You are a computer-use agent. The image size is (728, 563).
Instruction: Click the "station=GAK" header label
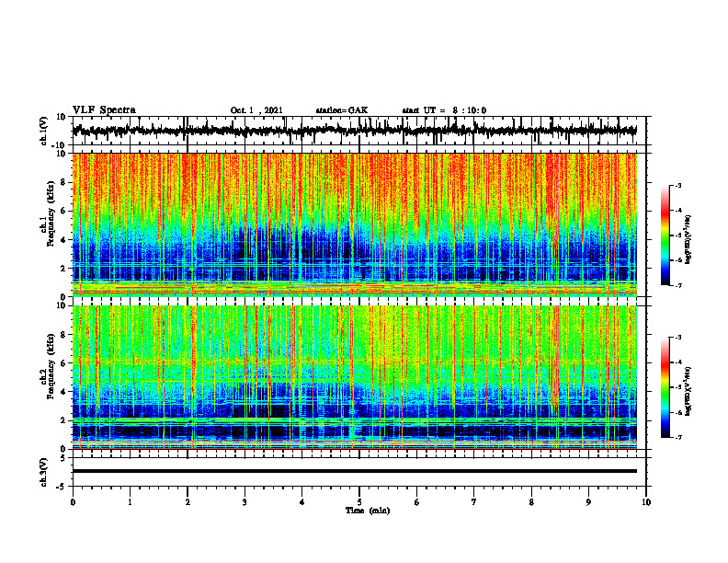click(342, 110)
